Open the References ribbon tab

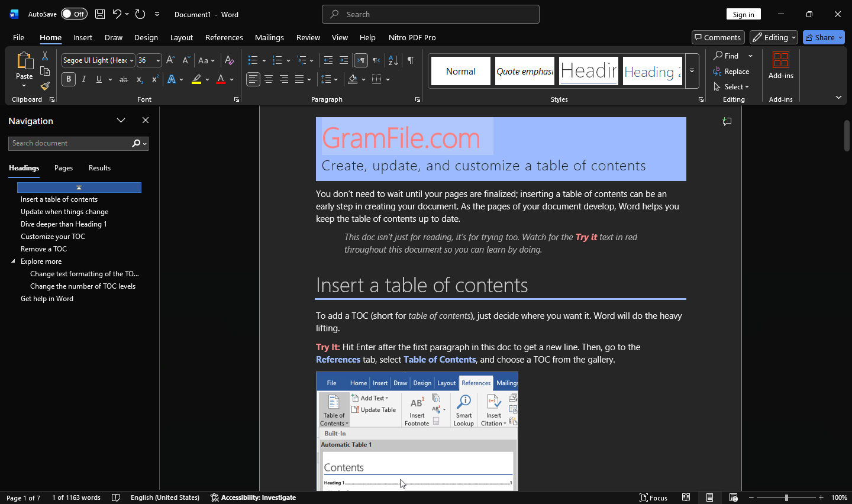[x=224, y=37]
